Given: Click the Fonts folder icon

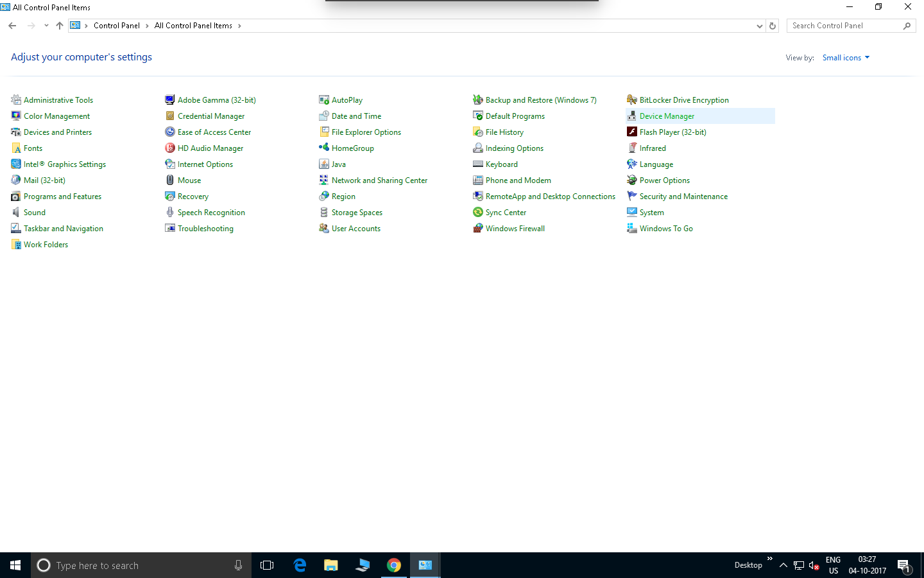Looking at the screenshot, I should [x=16, y=148].
